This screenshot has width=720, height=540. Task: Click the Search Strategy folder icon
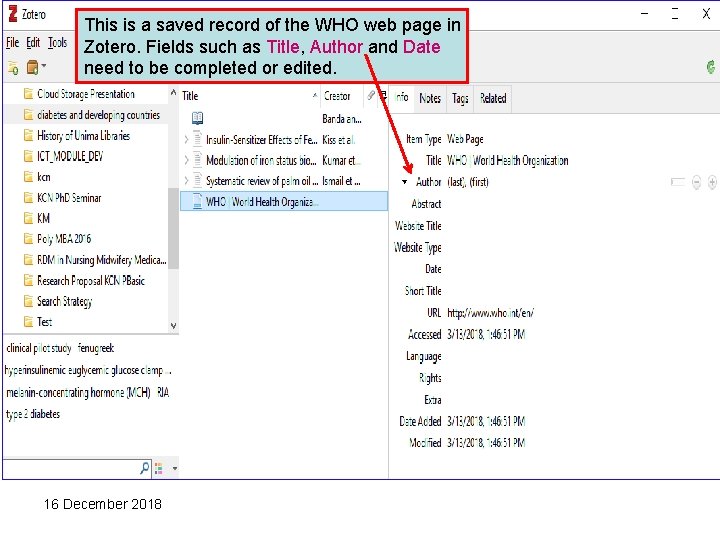pyautogui.click(x=28, y=301)
